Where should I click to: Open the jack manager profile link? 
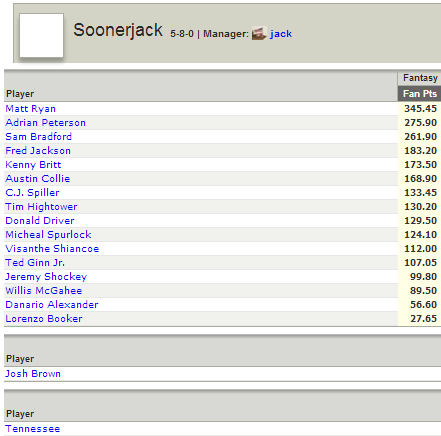coord(281,34)
